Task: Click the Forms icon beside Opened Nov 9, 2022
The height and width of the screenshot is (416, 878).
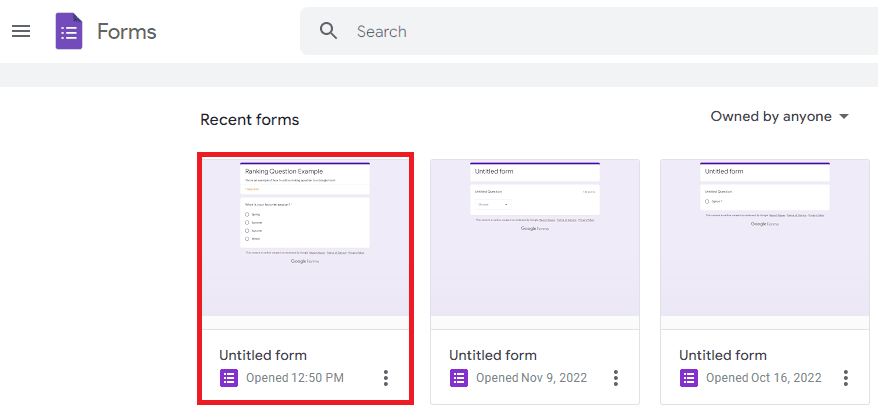Action: (x=459, y=378)
